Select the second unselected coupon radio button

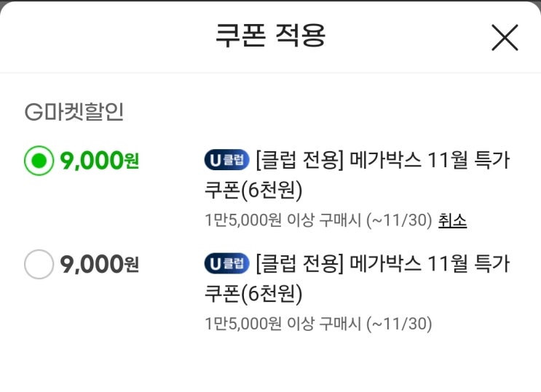39,264
